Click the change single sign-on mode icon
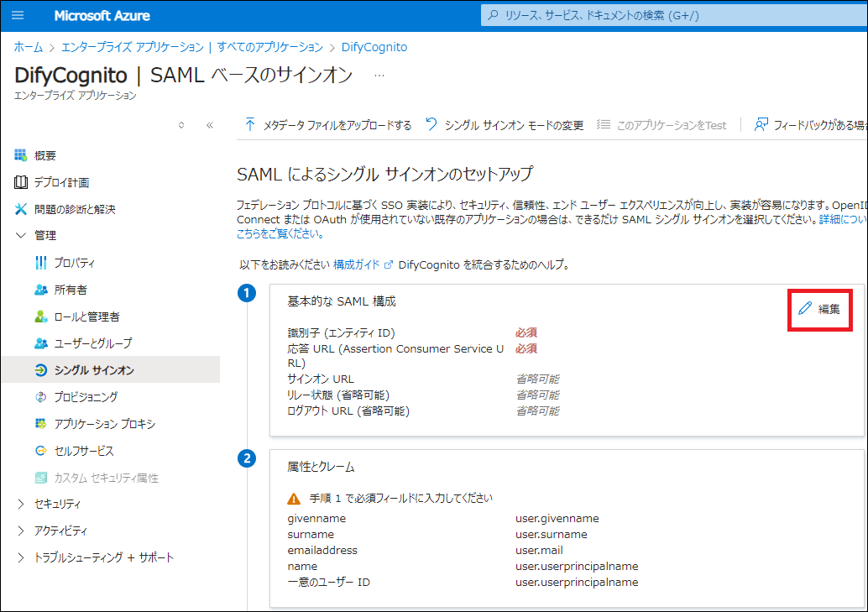 click(431, 125)
